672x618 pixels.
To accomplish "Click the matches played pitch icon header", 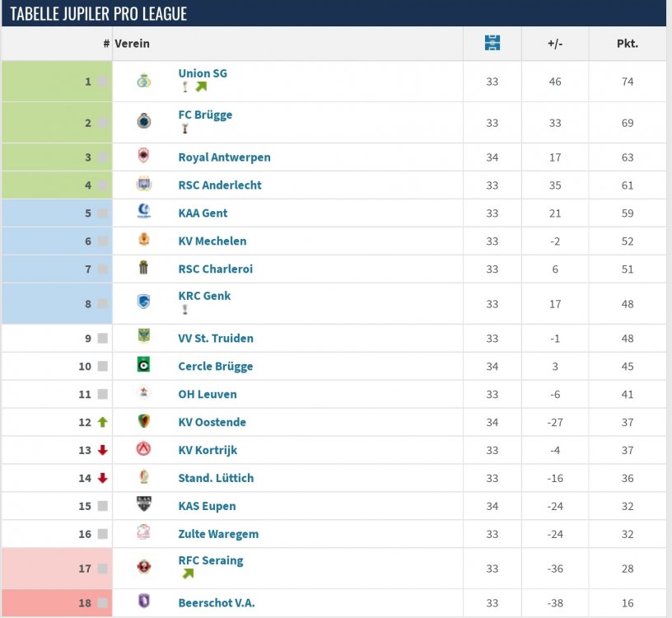I will point(492,43).
